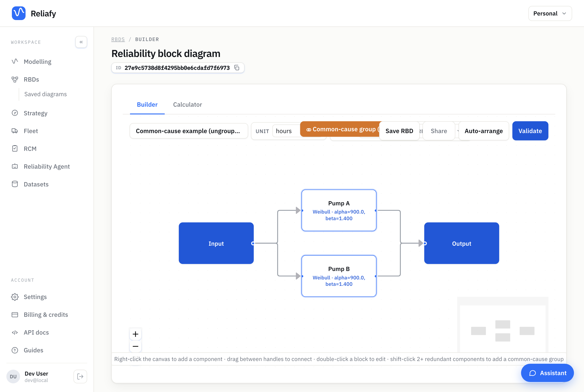Click the canvas minimap overview
The height and width of the screenshot is (392, 584).
502,325
